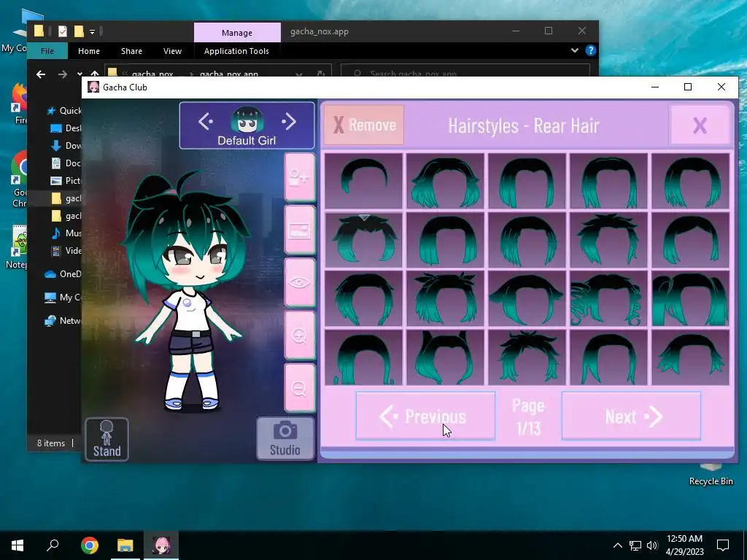Open Music folder in File Explorer sidebar
Viewport: 747px width, 560px height.
[66, 233]
